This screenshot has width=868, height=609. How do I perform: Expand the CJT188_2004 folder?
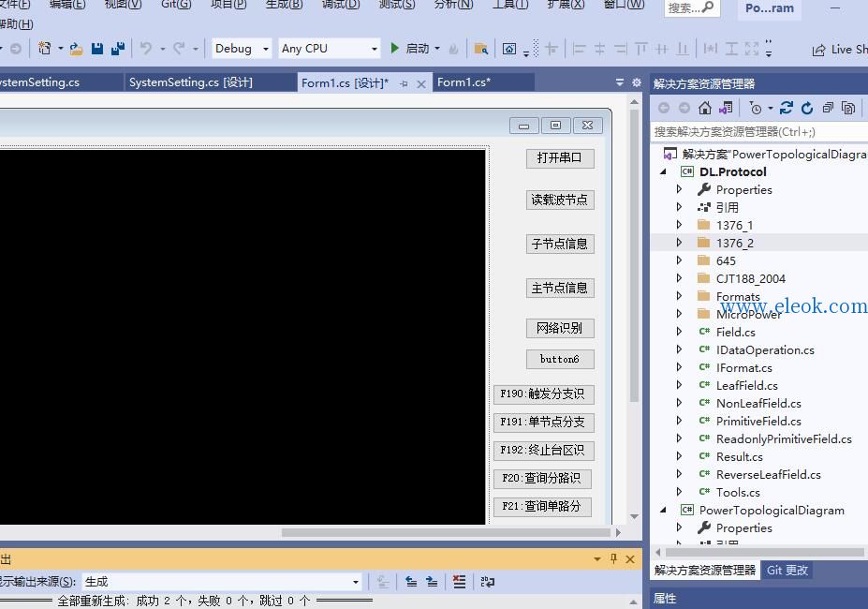(x=679, y=278)
